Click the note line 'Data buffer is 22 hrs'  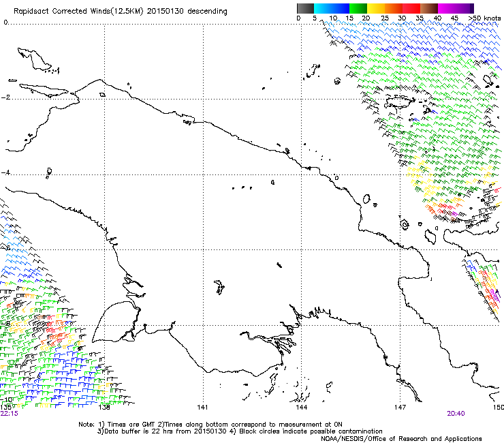(x=138, y=431)
